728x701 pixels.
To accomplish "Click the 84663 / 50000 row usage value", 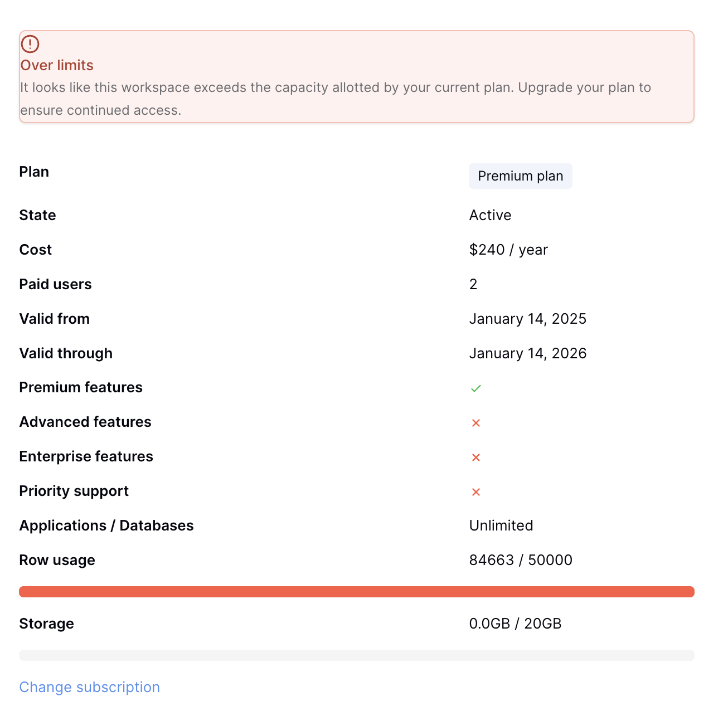I will [x=521, y=560].
